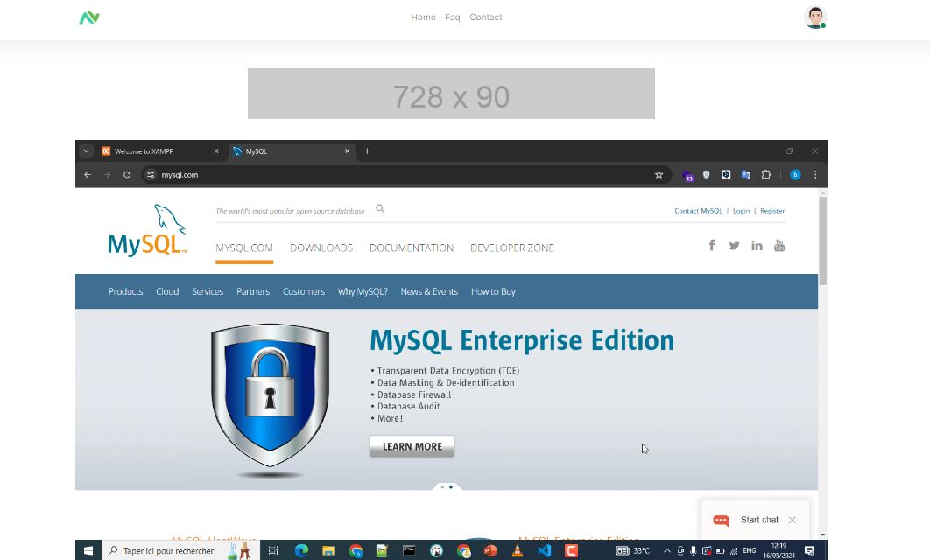Click the Home link in site header

pyautogui.click(x=424, y=17)
